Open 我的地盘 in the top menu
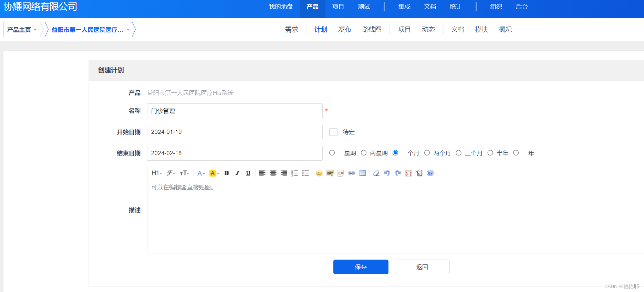 point(281,7)
